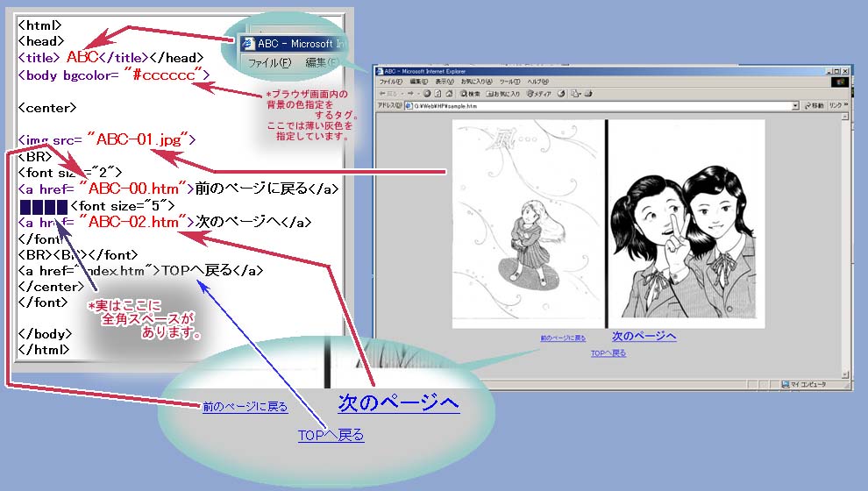Go to the home page via Home icon

[449, 94]
